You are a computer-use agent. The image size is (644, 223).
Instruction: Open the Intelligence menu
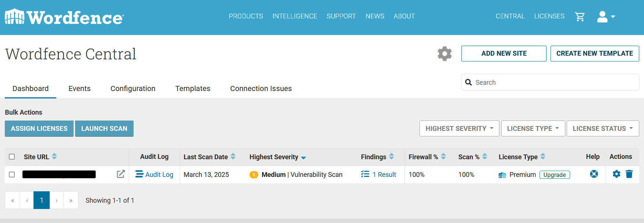pos(295,16)
